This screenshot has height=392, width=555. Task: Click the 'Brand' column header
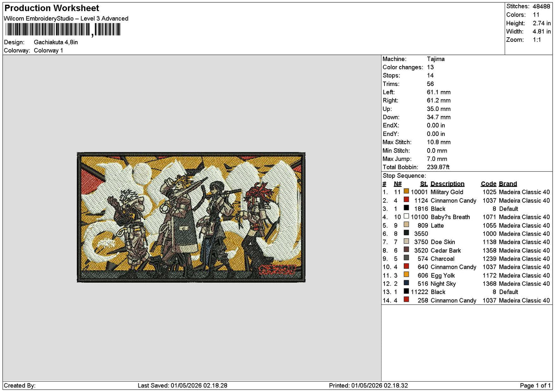click(508, 184)
